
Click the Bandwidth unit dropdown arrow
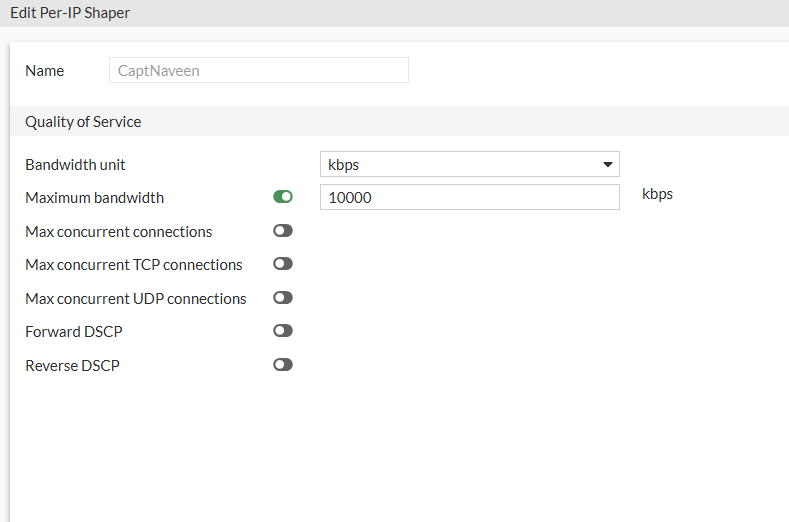click(x=607, y=164)
